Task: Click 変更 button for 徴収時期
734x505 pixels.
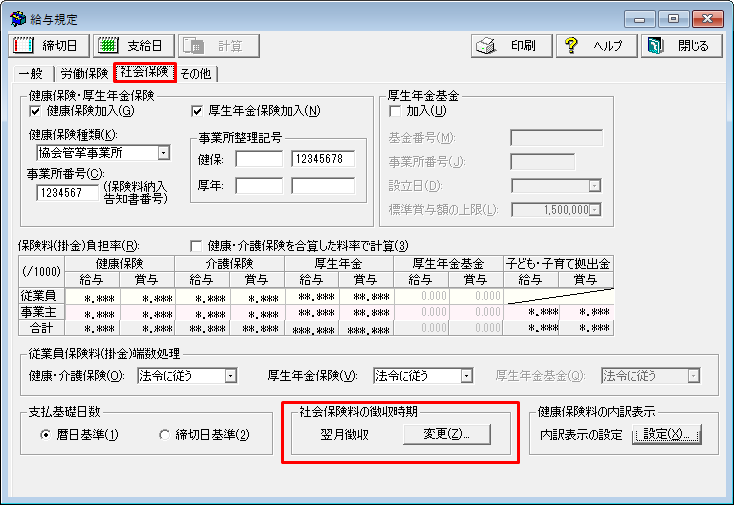Action: [446, 434]
